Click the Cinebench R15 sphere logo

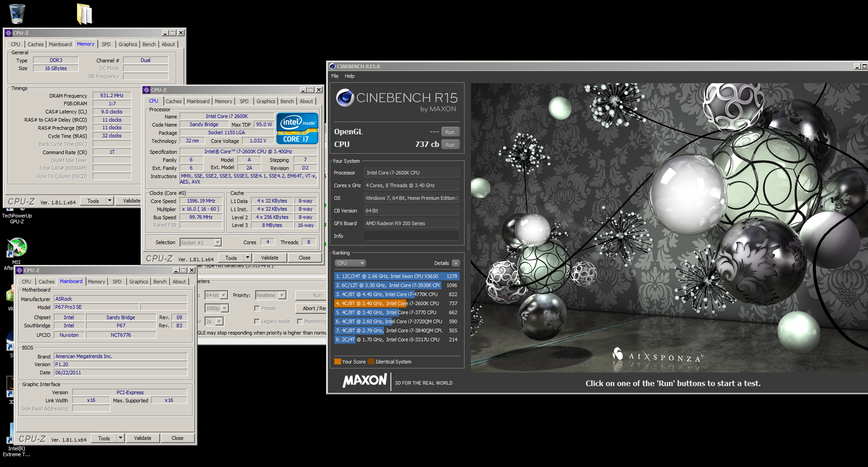coord(345,98)
